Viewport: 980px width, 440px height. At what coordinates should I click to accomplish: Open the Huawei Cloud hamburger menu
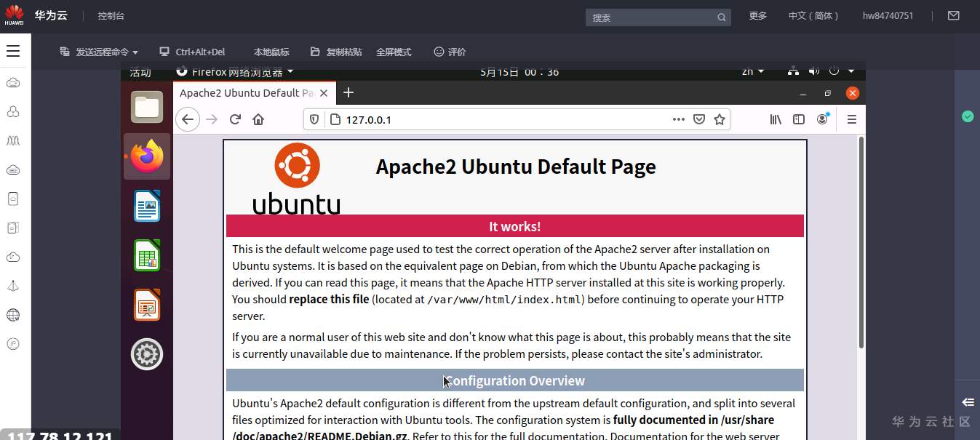coord(13,51)
